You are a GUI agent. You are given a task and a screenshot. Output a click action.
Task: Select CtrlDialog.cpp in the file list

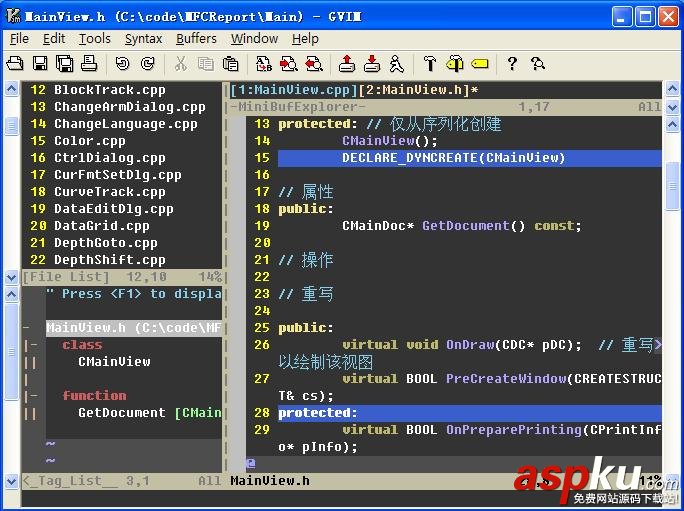pos(109,158)
